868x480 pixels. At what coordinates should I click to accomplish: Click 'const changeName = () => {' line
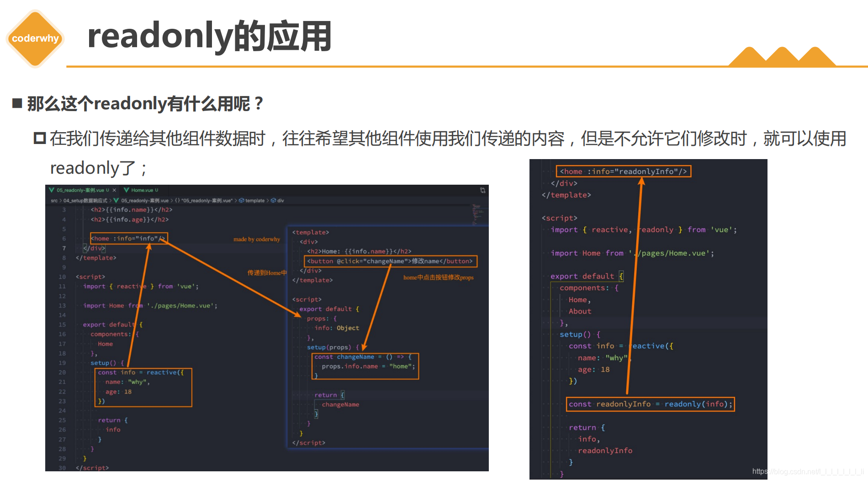[x=363, y=357]
